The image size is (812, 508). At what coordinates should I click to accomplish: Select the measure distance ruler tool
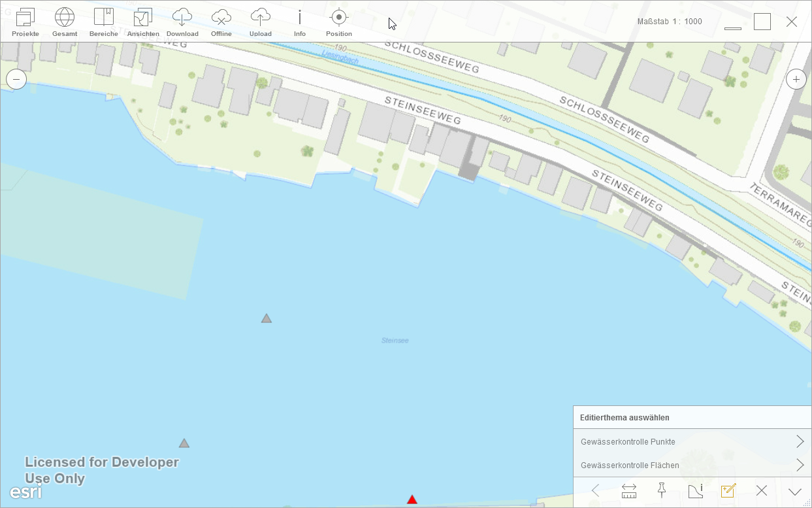[x=629, y=491]
